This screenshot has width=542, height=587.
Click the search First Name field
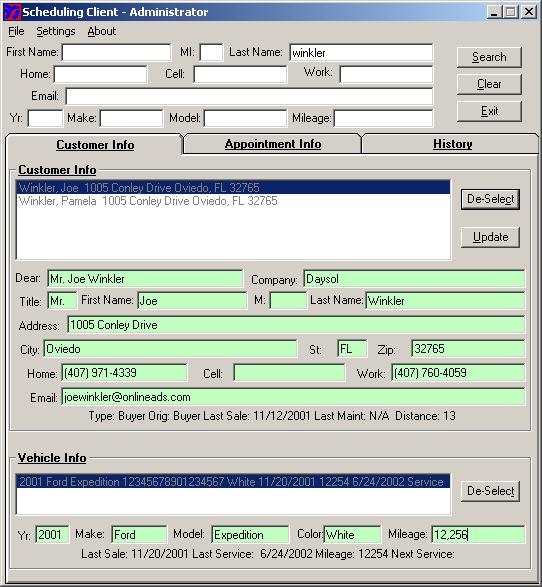point(116,52)
